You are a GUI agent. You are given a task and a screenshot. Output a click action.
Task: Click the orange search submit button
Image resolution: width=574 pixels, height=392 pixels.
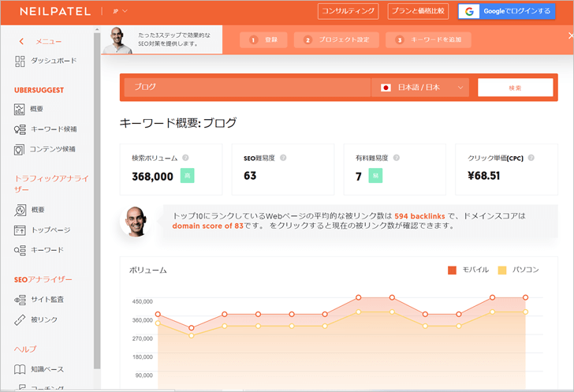click(515, 88)
